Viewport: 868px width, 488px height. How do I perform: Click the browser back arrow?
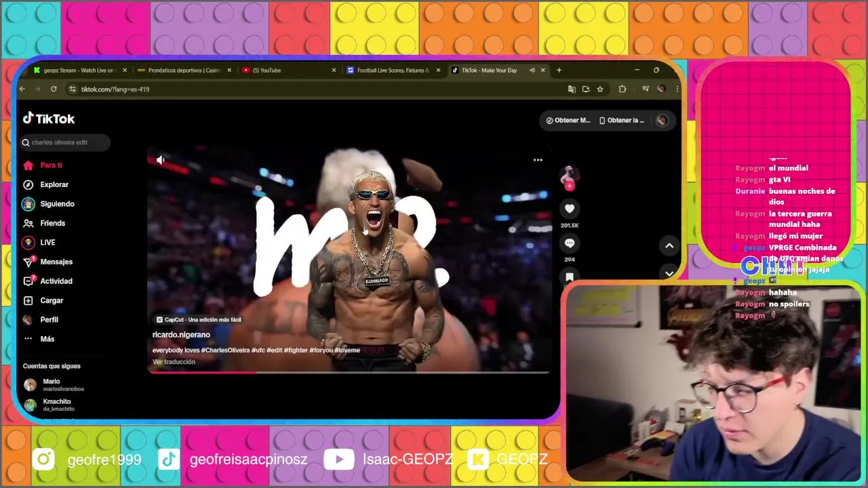(22, 89)
